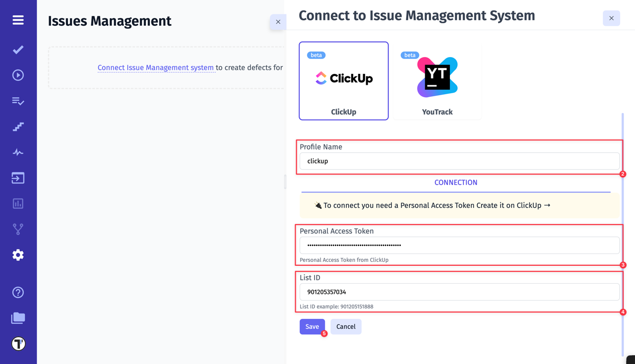Click inside the List ID input field
Image resolution: width=635 pixels, height=364 pixels.
click(459, 292)
